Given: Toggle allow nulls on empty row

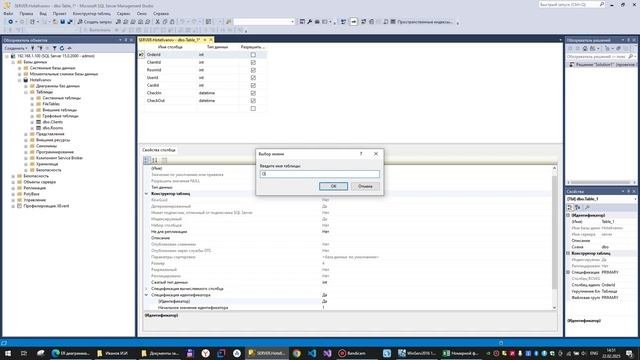Looking at the screenshot, I should pyautogui.click(x=253, y=109).
